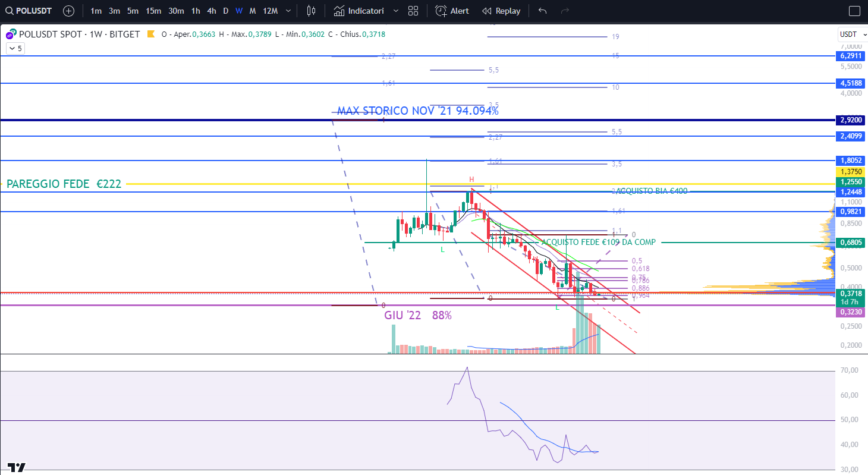Image resolution: width=868 pixels, height=475 pixels.
Task: Choose the 1h timeframe
Action: pos(196,11)
